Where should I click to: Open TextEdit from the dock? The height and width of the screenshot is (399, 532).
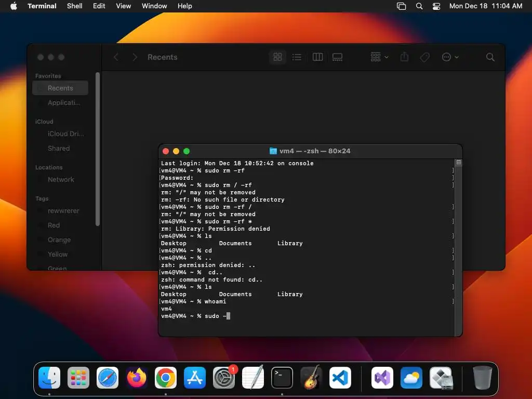(253, 378)
